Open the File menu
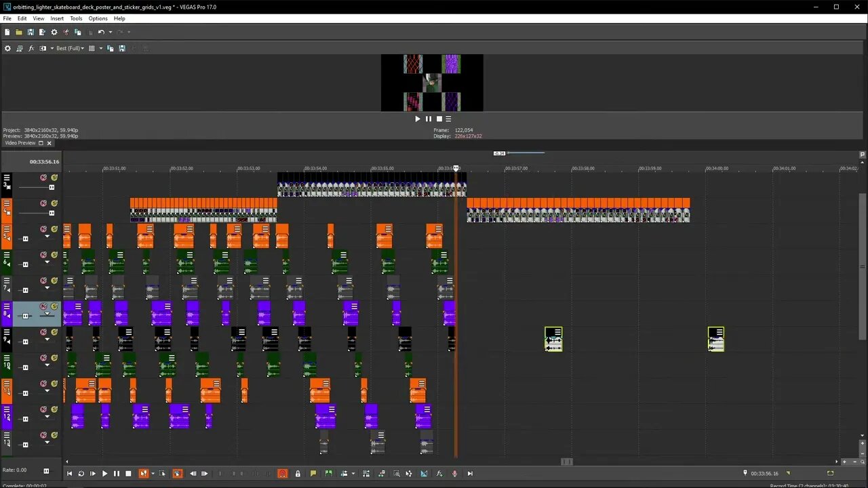Image resolution: width=868 pixels, height=488 pixels. (x=7, y=18)
